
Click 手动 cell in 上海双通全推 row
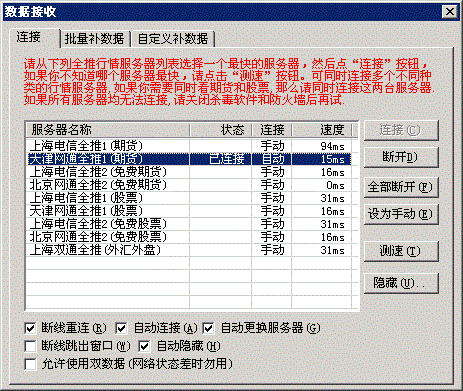pyautogui.click(x=273, y=250)
